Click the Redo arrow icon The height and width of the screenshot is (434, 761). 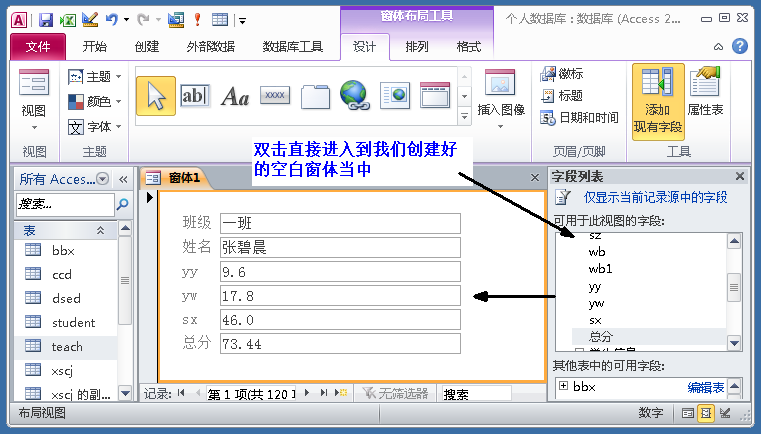coord(143,19)
